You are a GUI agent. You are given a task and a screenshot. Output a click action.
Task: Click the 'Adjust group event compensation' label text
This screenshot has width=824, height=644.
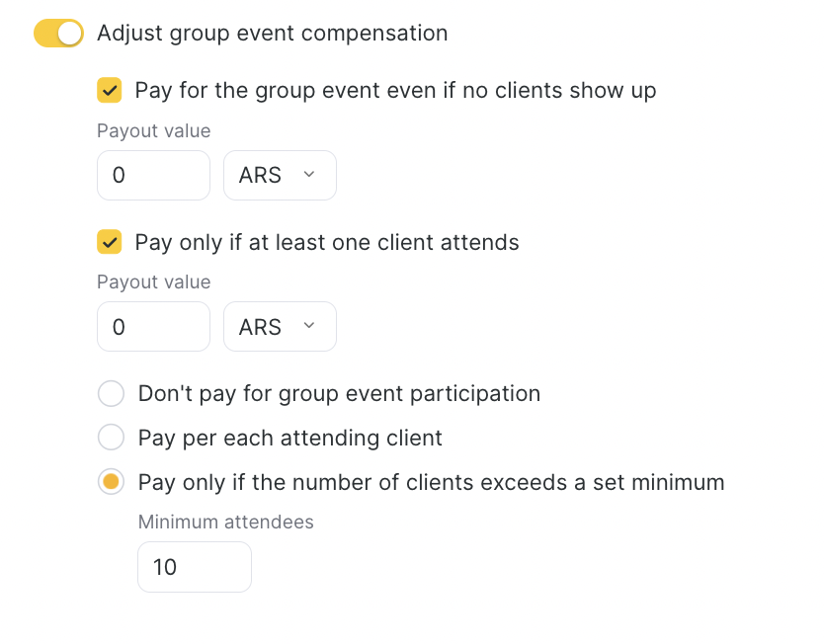(272, 34)
